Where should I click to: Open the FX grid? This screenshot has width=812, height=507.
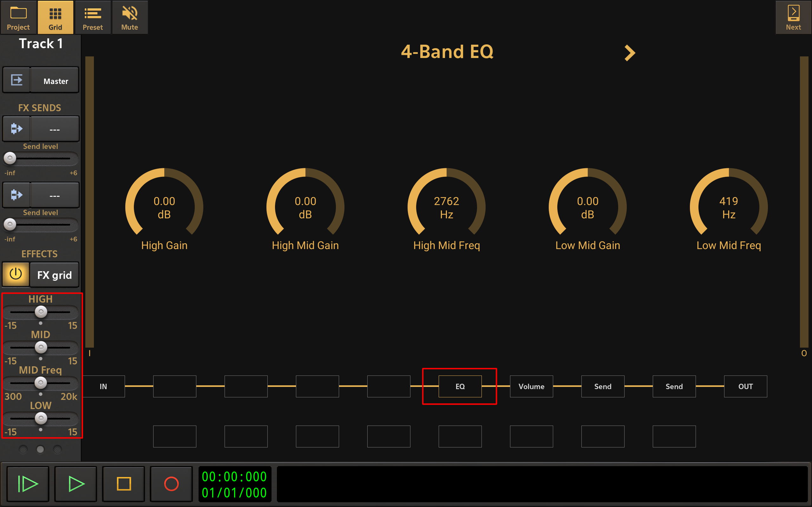[54, 275]
